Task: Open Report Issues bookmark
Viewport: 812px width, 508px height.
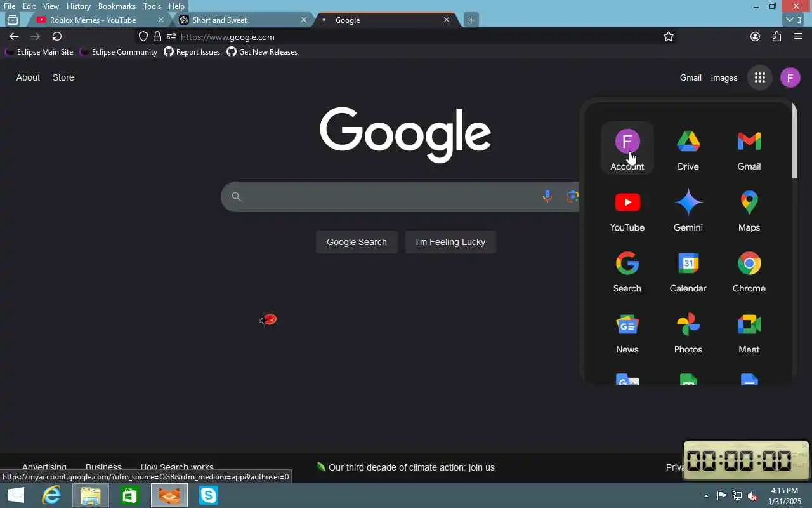Action: pos(192,52)
